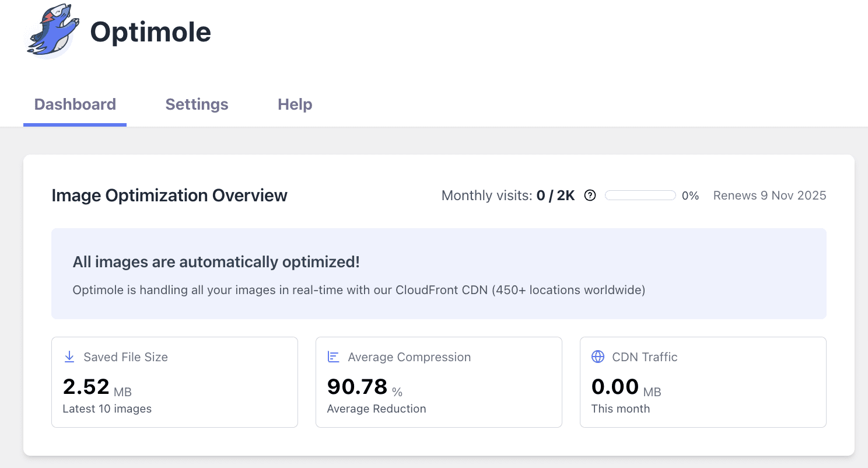
Task: Click the Optimole mascot logo
Action: (x=51, y=32)
